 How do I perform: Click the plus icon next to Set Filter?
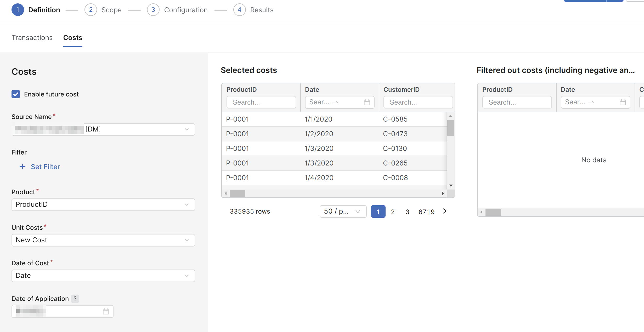coord(22,167)
